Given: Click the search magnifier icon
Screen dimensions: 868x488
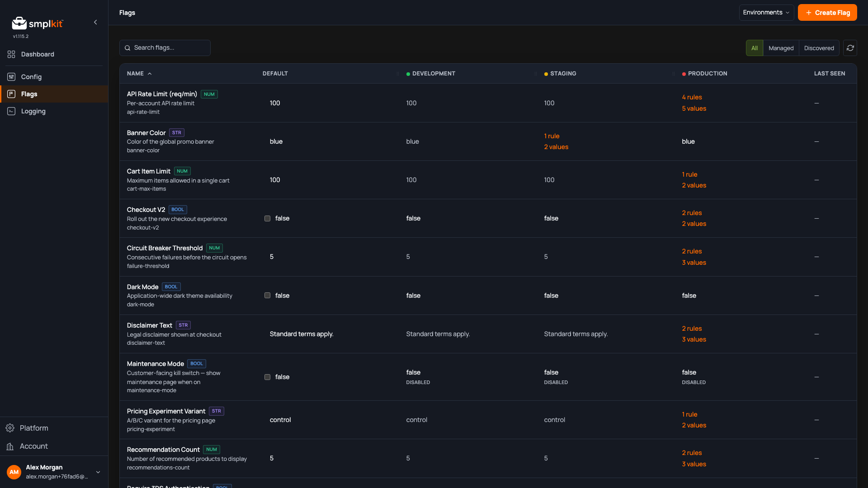Looking at the screenshot, I should coord(127,48).
